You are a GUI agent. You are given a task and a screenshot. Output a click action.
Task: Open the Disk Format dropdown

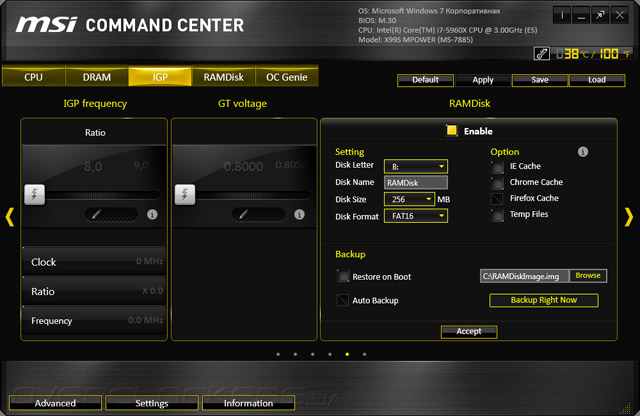[x=416, y=216]
